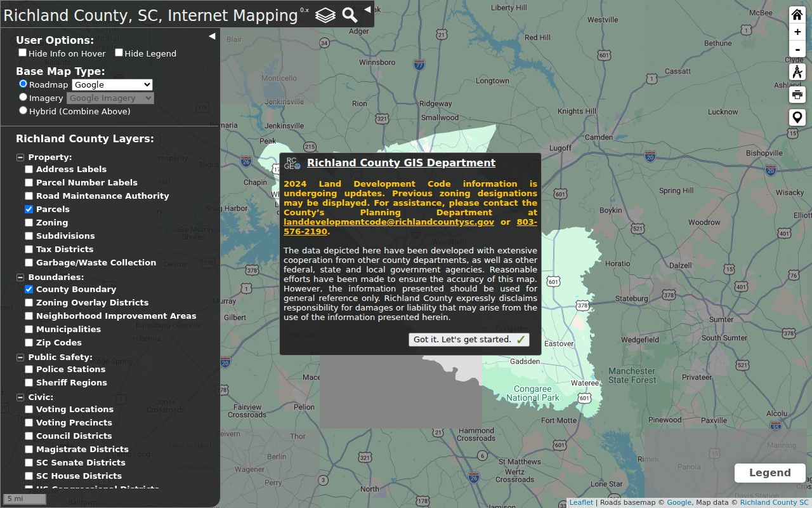Open the map layers stack icon
The image size is (812, 508).
coord(325,15)
